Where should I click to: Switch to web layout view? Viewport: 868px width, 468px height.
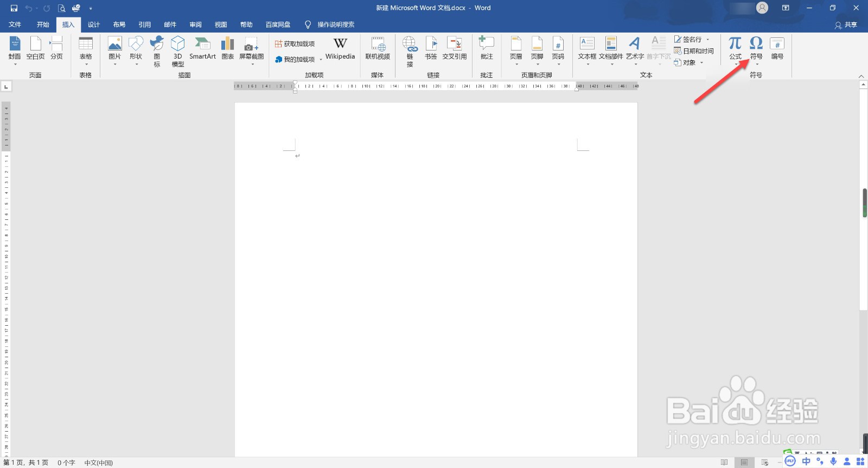coord(765,463)
